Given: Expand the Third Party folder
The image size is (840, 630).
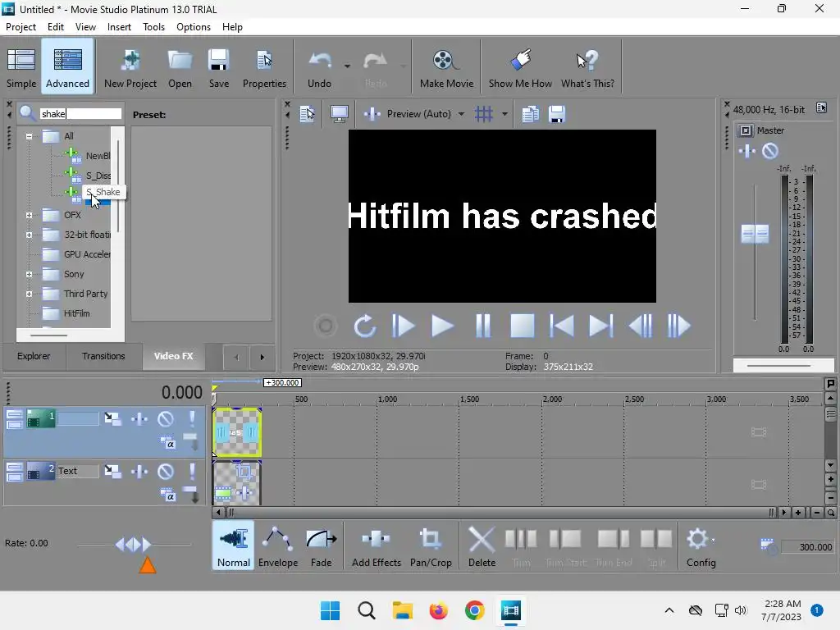Looking at the screenshot, I should click(29, 294).
